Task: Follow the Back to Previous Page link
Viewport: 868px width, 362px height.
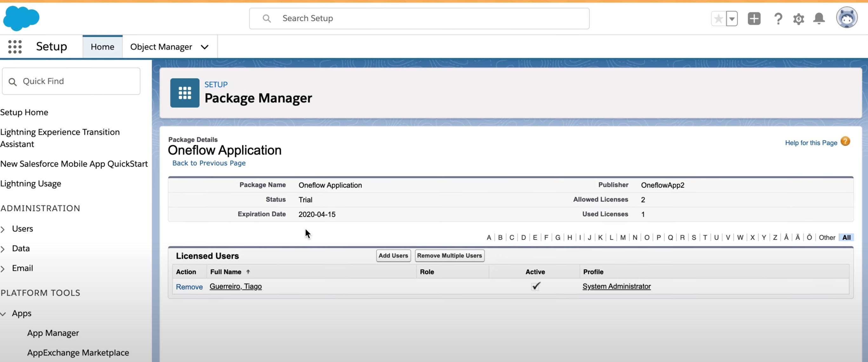Action: [209, 163]
